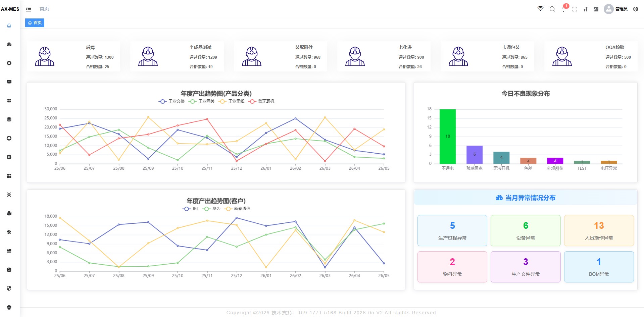Click the 年度产出趋势图(客户) chart title

pos(216,201)
